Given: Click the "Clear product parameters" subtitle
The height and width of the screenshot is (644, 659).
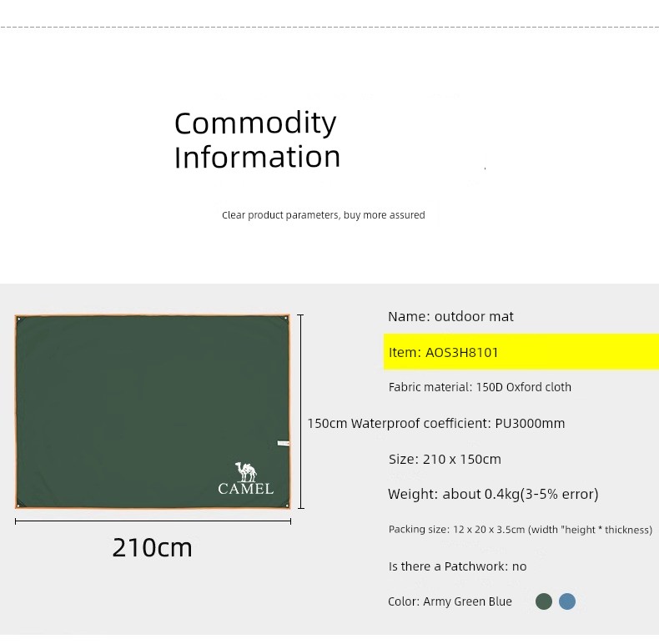Looking at the screenshot, I should [x=324, y=215].
